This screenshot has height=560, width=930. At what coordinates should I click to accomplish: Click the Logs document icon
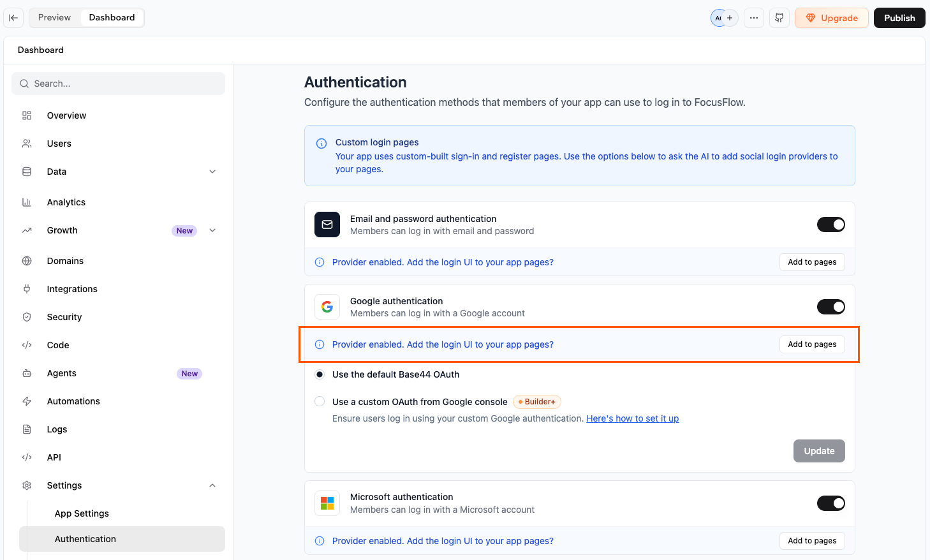pyautogui.click(x=27, y=429)
